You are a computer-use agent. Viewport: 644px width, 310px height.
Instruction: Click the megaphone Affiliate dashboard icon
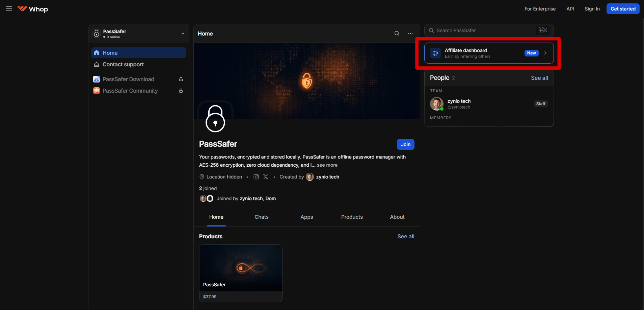pyautogui.click(x=435, y=53)
